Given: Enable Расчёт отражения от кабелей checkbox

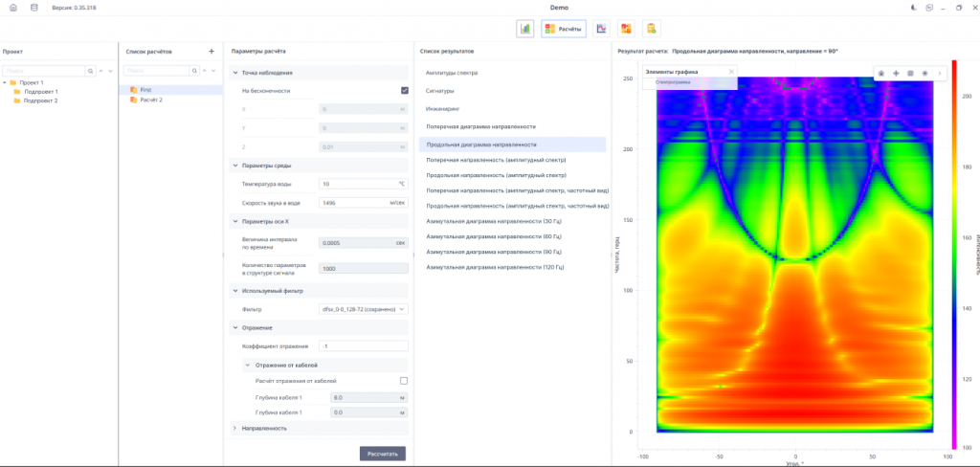Looking at the screenshot, I should (x=404, y=381).
